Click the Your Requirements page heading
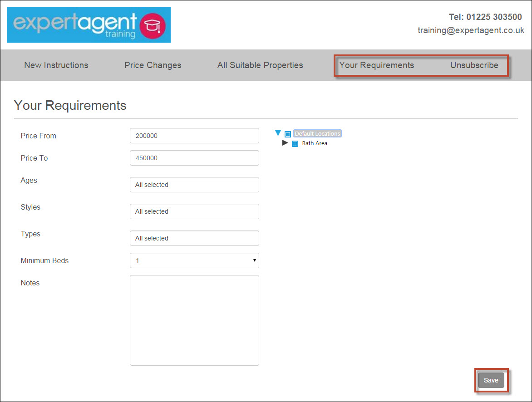Viewport: 532px width, 402px height. pyautogui.click(x=70, y=106)
